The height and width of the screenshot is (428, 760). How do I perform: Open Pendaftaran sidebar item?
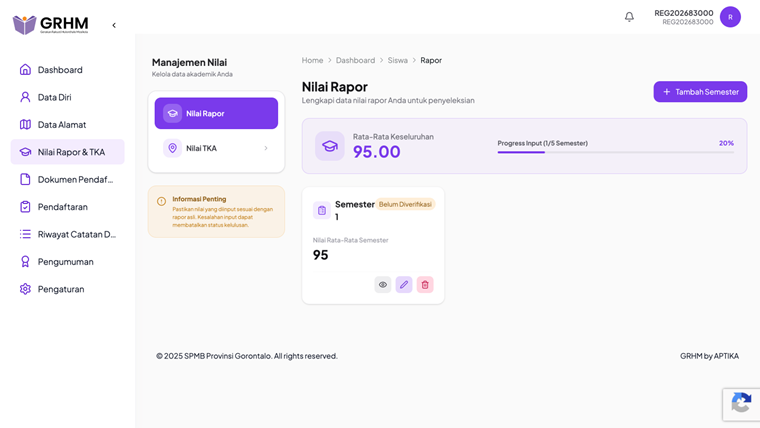(67, 206)
